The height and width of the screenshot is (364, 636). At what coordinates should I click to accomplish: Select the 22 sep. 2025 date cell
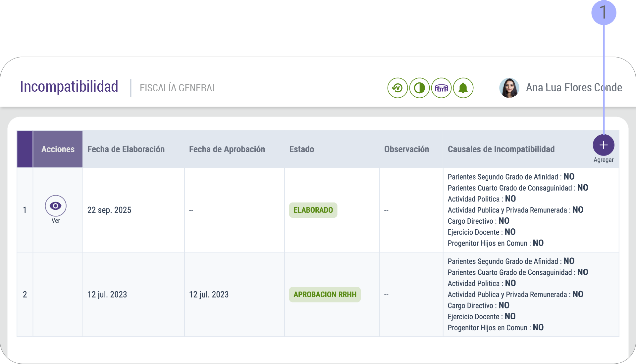[109, 210]
